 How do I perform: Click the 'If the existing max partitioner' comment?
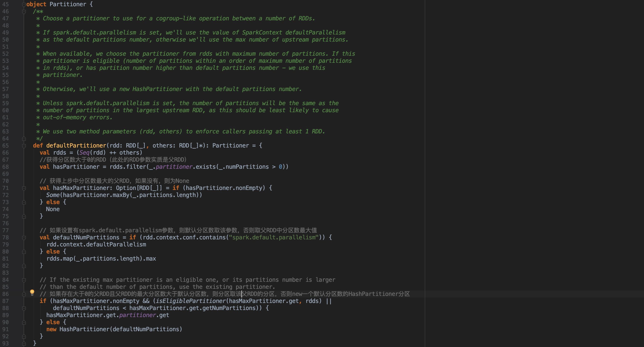(x=187, y=280)
